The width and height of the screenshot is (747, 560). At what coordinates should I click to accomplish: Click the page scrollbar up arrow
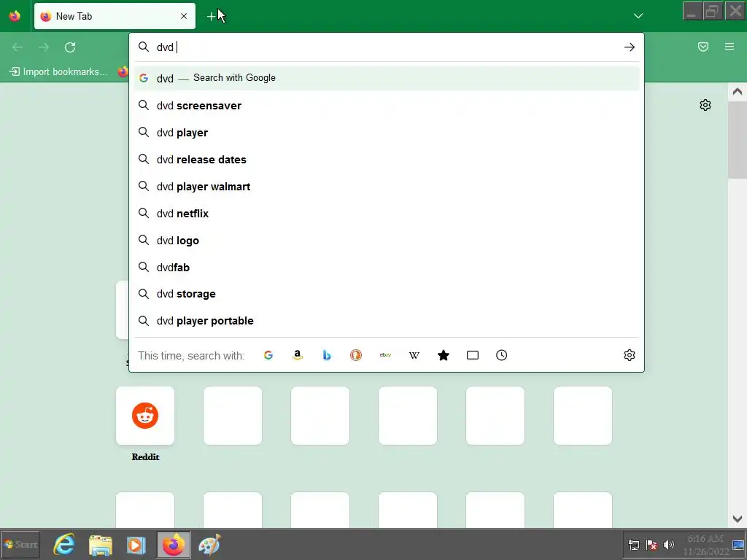pyautogui.click(x=737, y=91)
